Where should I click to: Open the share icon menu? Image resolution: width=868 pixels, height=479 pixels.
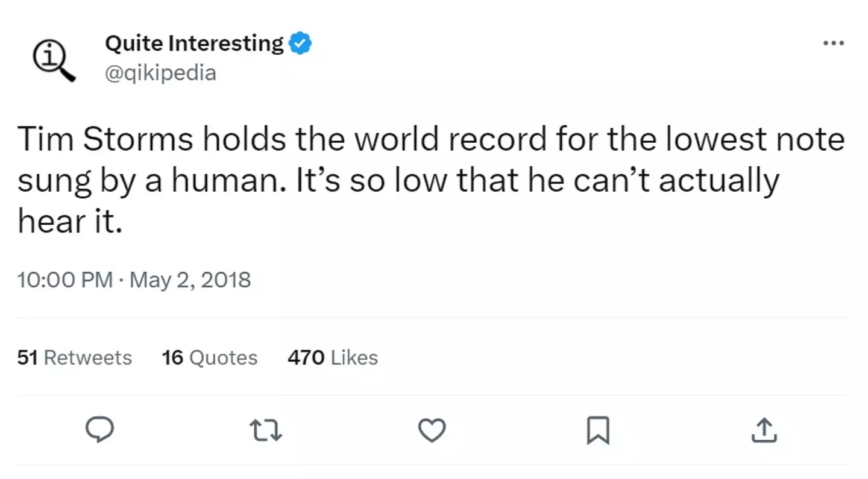pyautogui.click(x=764, y=430)
